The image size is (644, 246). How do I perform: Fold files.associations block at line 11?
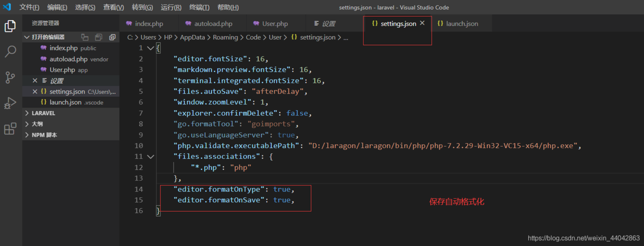click(x=150, y=156)
